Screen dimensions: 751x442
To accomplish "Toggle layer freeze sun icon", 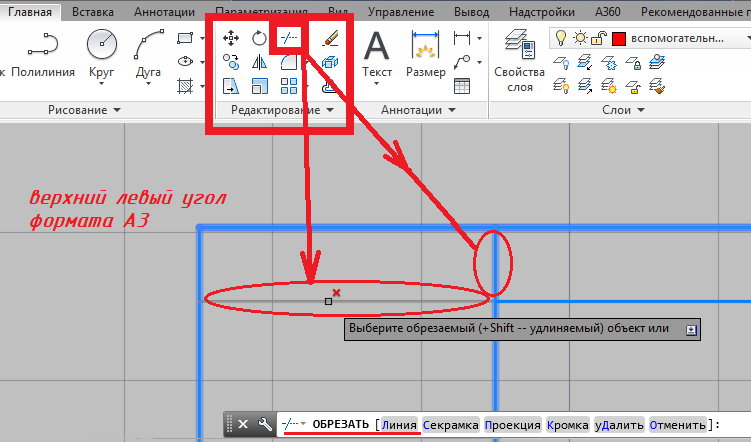I will [579, 38].
